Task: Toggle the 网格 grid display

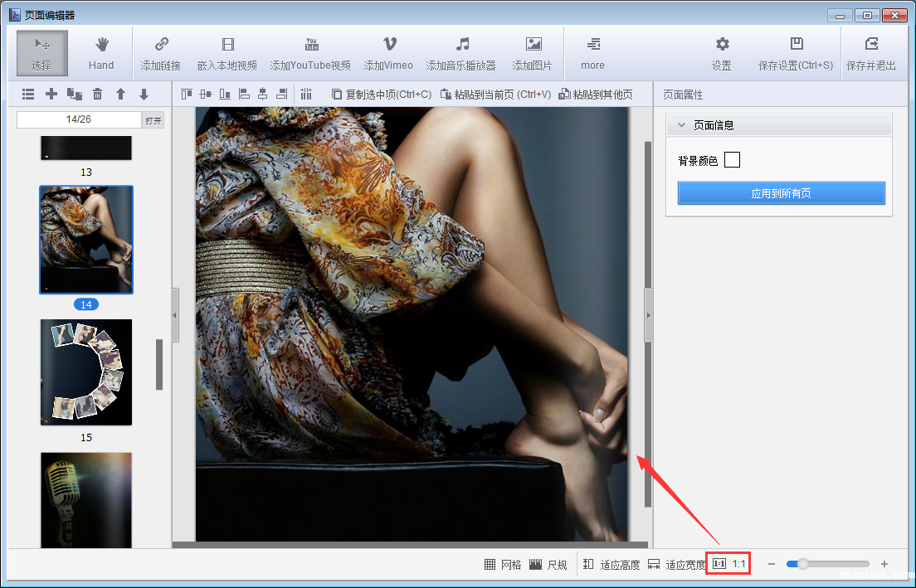Action: tap(503, 565)
